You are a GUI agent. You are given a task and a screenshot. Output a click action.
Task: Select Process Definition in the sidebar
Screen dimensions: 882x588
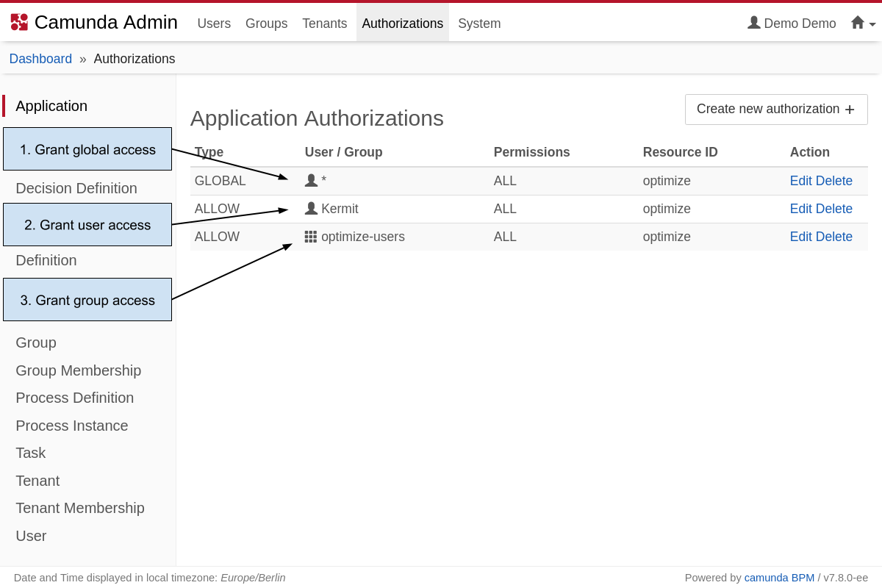click(74, 398)
